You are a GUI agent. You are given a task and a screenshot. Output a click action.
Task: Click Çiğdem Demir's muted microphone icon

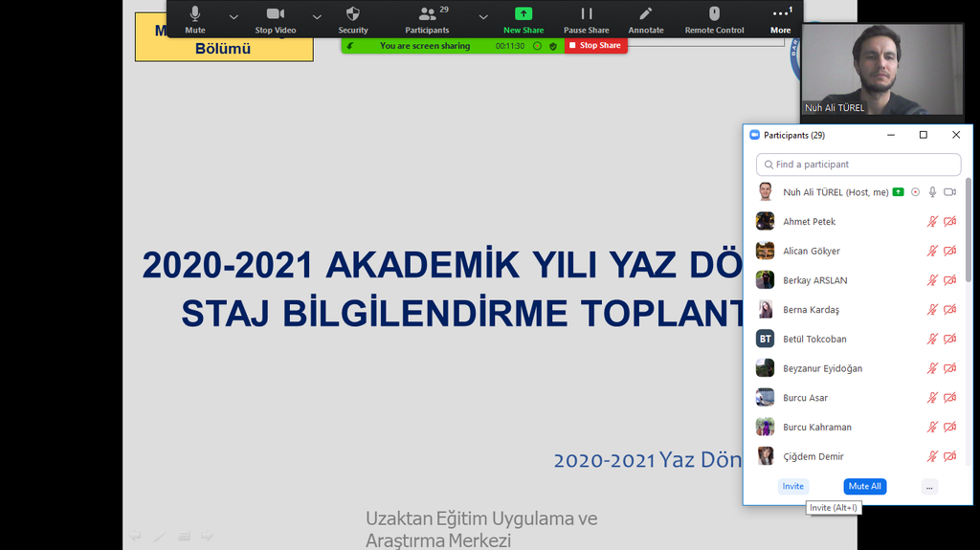click(x=932, y=456)
